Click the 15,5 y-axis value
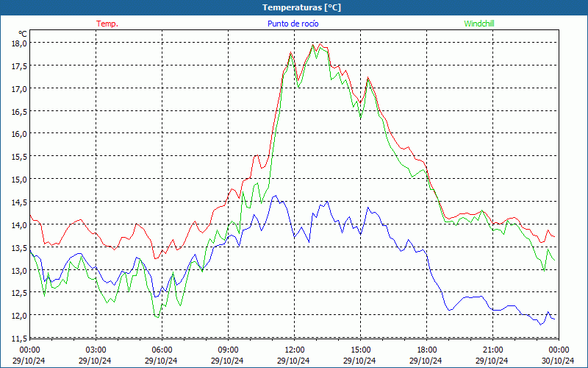This screenshot has width=588, height=368. pyautogui.click(x=19, y=157)
